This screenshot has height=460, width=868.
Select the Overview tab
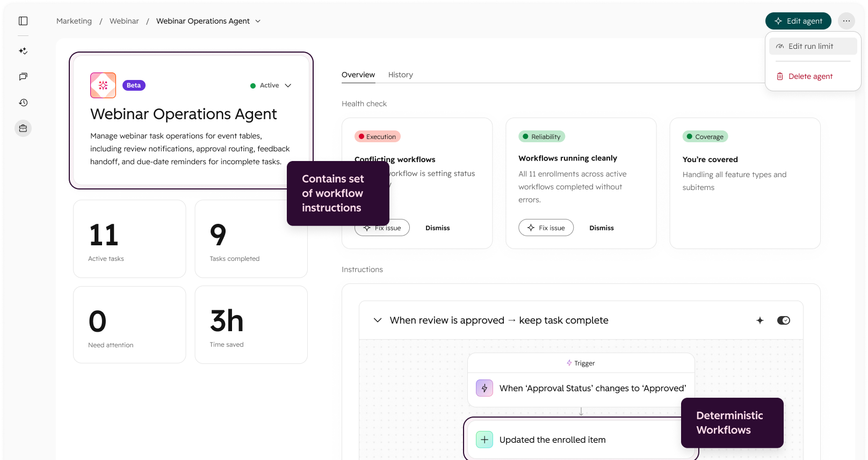(x=358, y=75)
